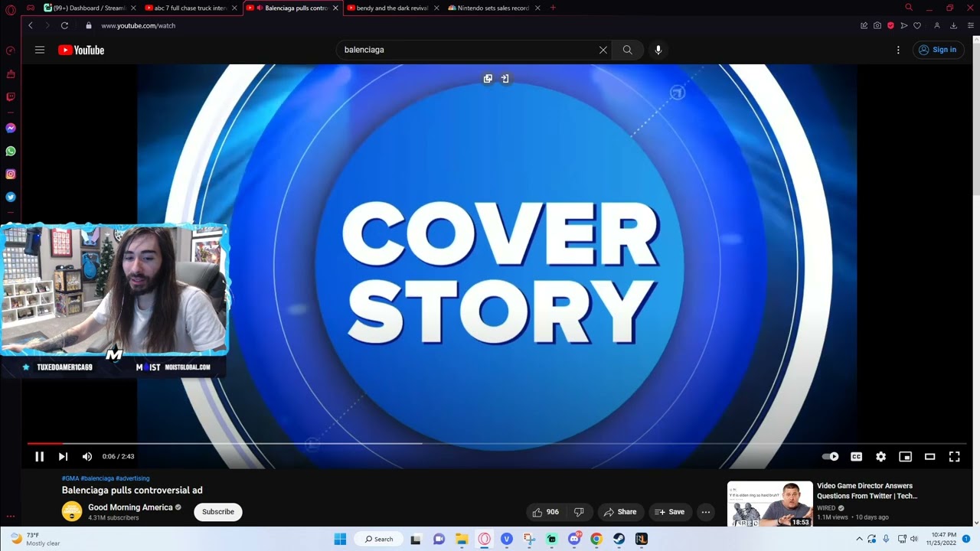
Task: Share this video
Action: (619, 512)
